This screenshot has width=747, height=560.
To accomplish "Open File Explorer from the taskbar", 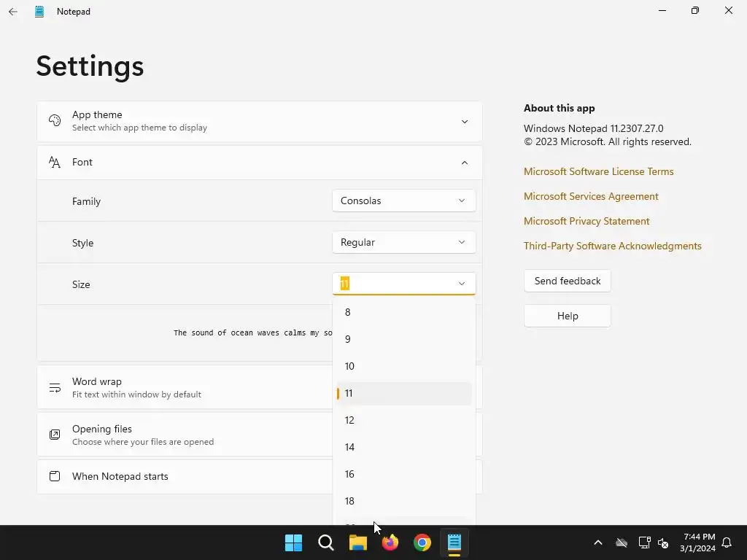I will pyautogui.click(x=357, y=542).
